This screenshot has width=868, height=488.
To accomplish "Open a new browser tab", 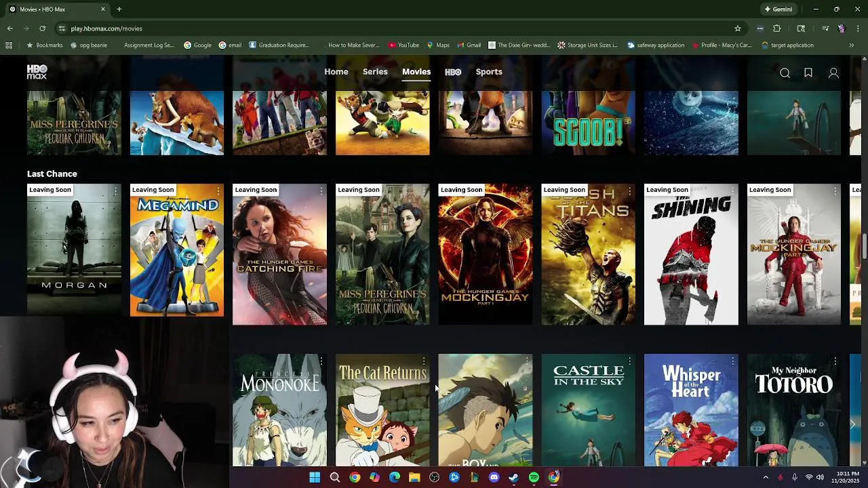I will (x=119, y=9).
